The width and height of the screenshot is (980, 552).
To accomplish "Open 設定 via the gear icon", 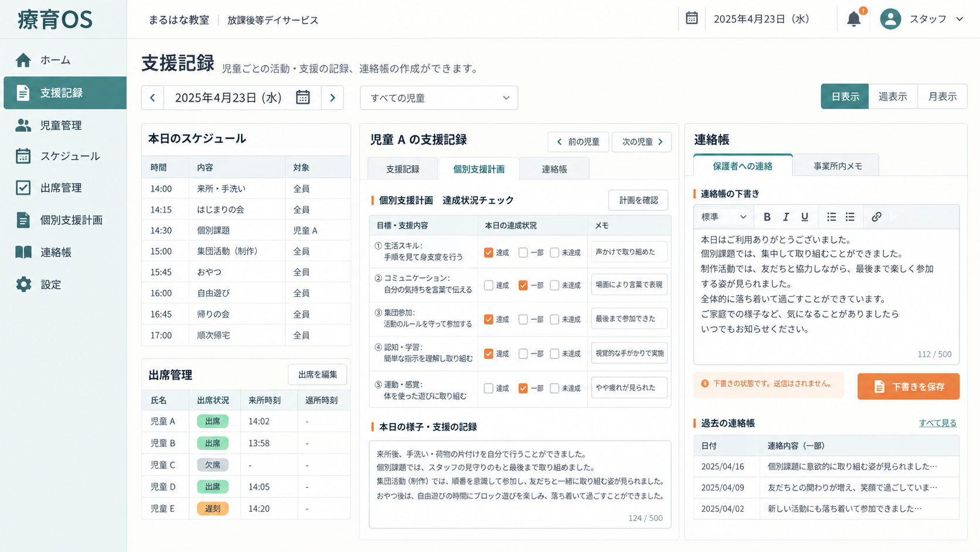I will pyautogui.click(x=23, y=285).
